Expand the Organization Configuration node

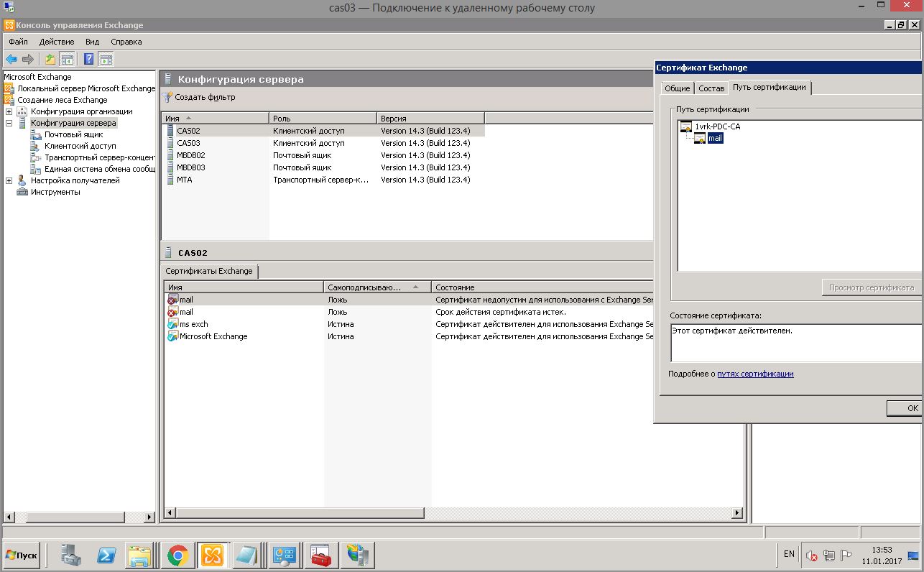pyautogui.click(x=9, y=111)
